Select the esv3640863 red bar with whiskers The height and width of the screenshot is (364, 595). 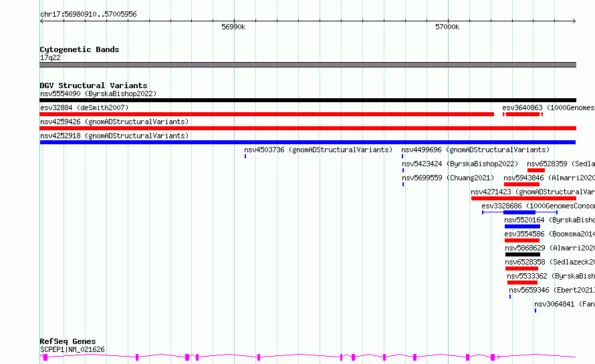523,114
